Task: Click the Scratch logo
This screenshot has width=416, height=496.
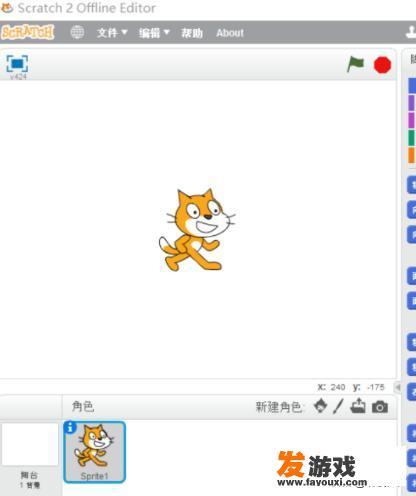Action: click(27, 32)
